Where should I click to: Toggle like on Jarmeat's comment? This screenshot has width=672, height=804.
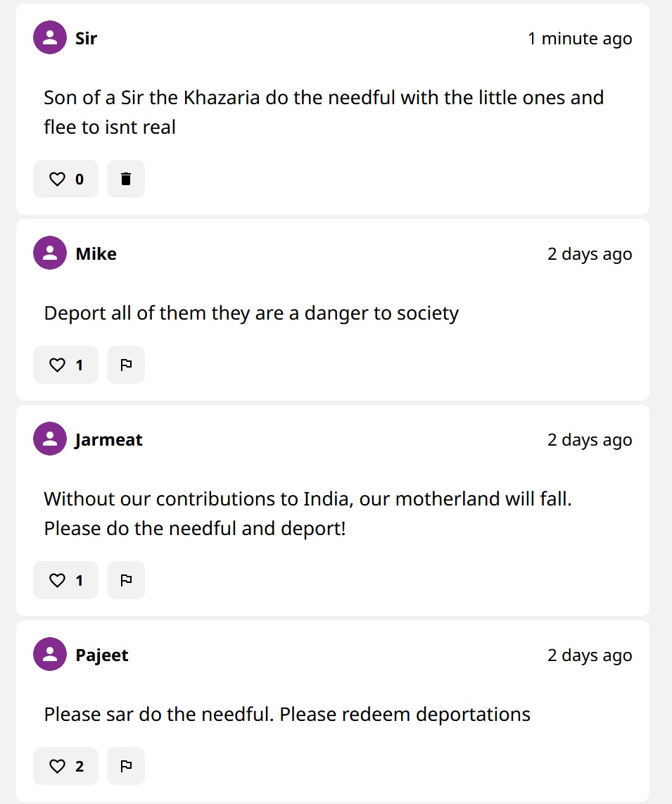65,581
